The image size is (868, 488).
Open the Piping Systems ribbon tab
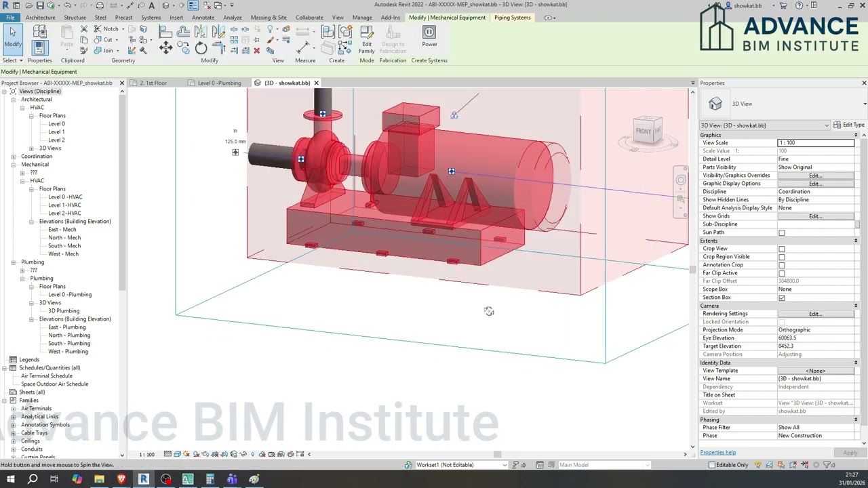tap(513, 18)
